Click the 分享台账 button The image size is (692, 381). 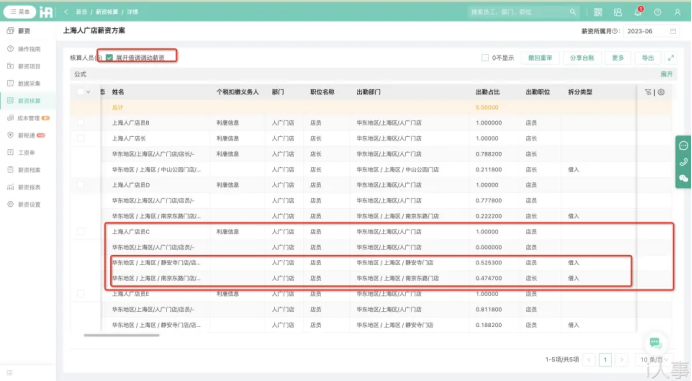(x=582, y=58)
